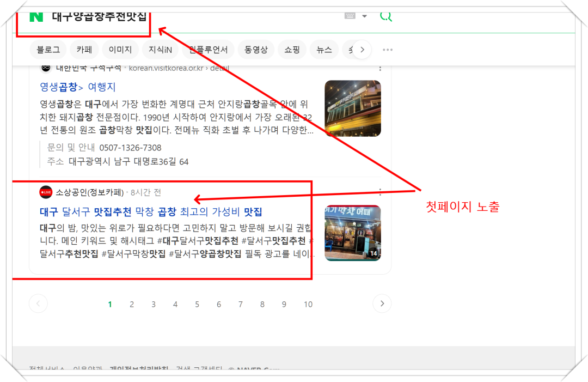
Task: Go to the next results page arrow
Action: pyautogui.click(x=382, y=304)
